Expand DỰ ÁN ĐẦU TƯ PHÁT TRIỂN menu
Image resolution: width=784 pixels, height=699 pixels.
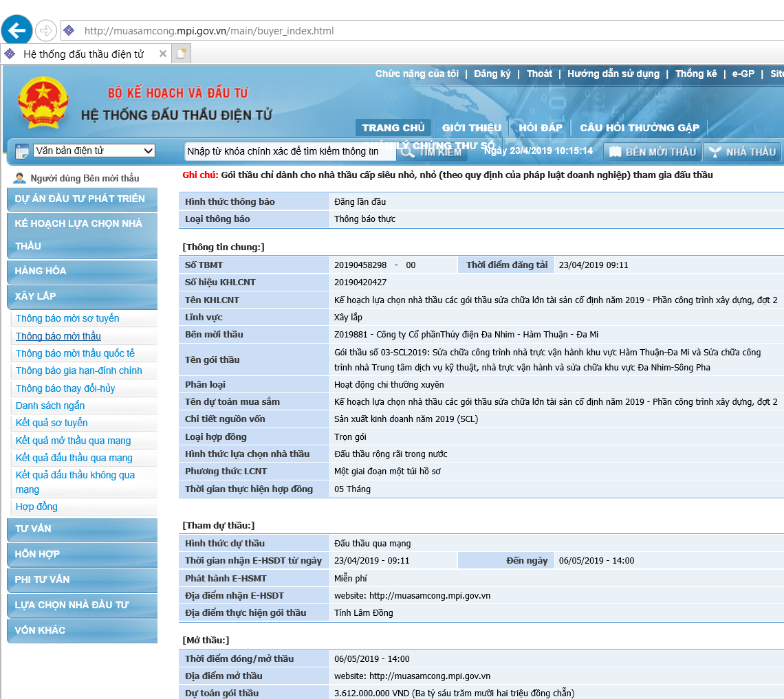point(82,199)
